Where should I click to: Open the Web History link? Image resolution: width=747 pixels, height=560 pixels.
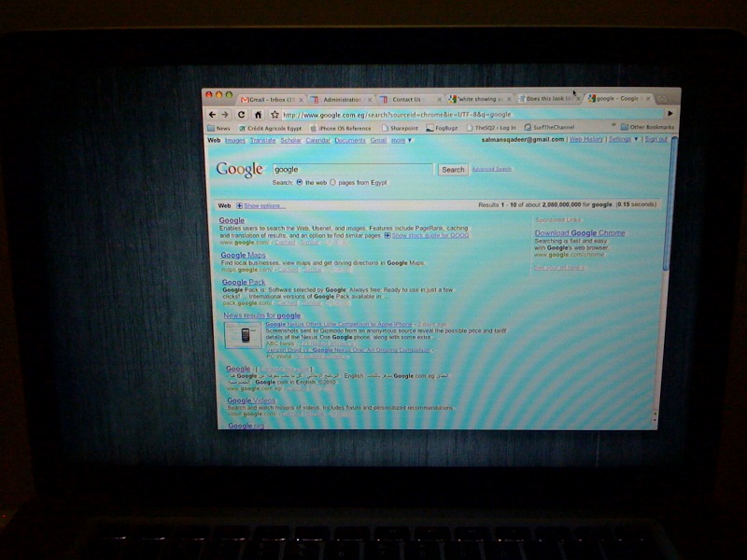[x=586, y=139]
